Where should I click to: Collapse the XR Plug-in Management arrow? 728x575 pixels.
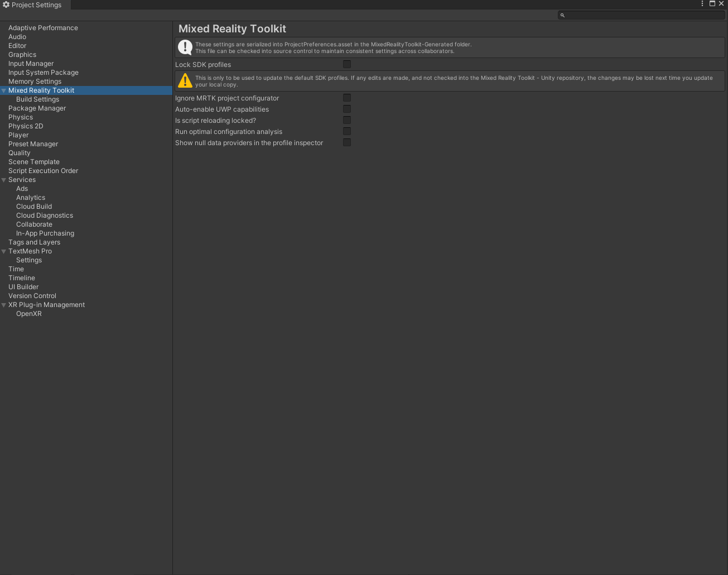[x=4, y=305]
